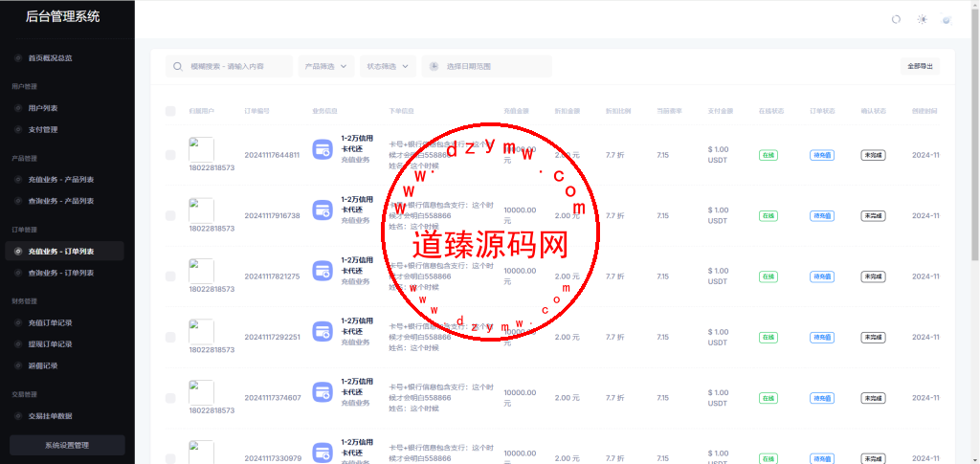
Task: Click the 在线状态 column header
Action: pyautogui.click(x=772, y=111)
